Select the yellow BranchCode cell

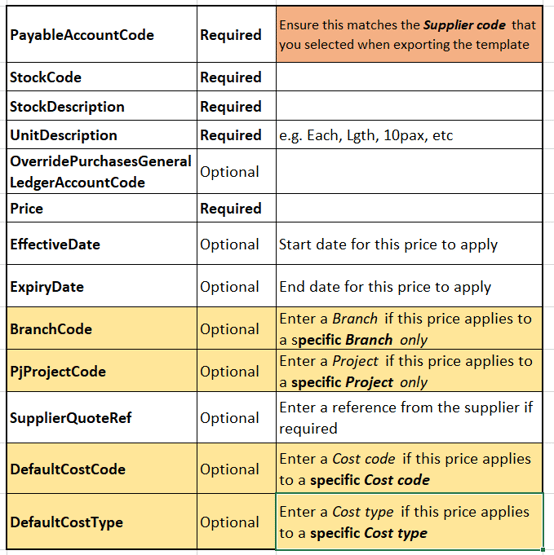click(102, 328)
